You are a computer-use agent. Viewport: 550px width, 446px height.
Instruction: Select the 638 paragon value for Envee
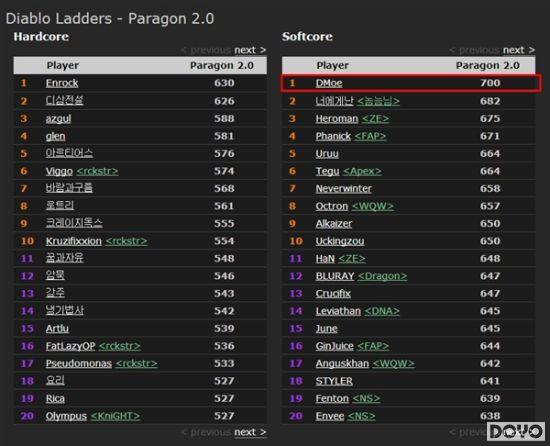(x=490, y=416)
